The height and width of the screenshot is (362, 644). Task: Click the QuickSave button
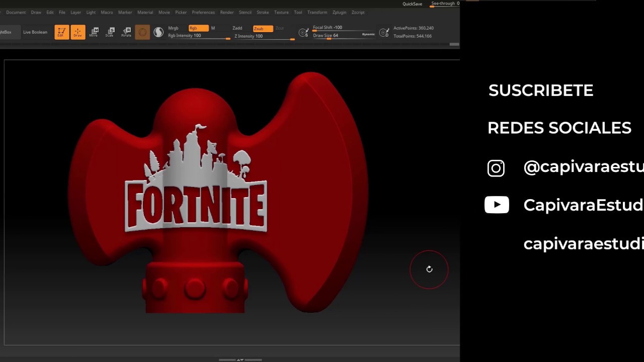[412, 4]
